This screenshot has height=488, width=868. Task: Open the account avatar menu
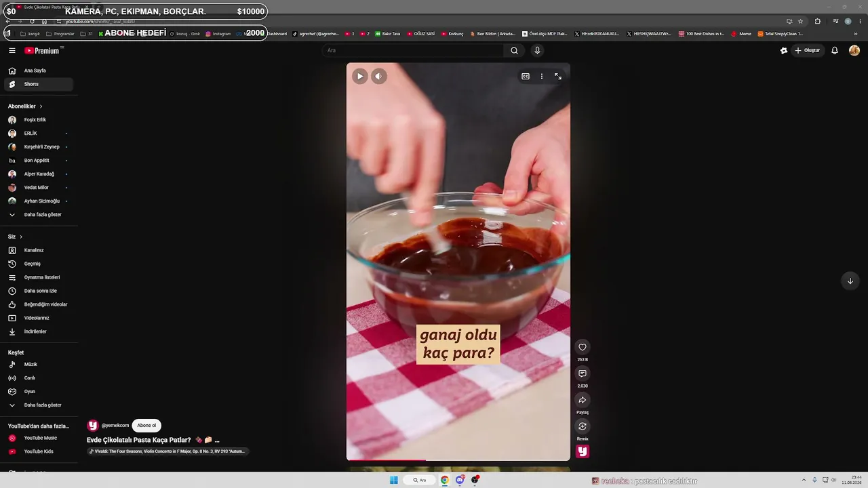[854, 50]
